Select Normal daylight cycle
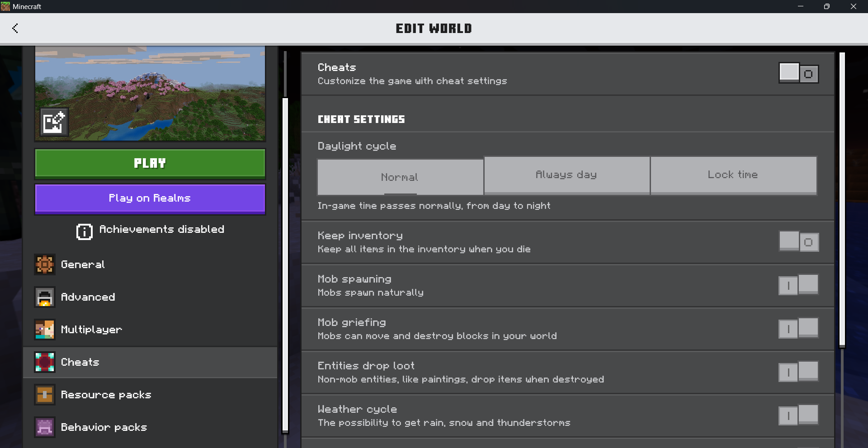868x448 pixels. pos(400,177)
